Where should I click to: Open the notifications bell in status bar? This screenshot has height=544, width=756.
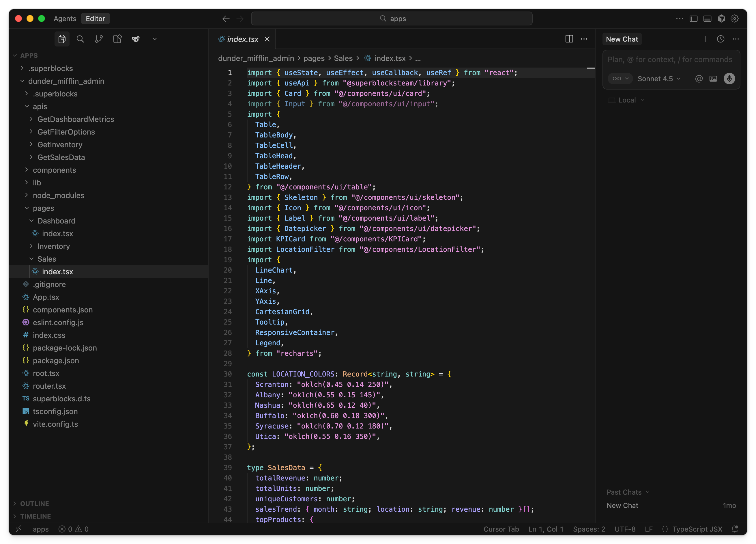(x=735, y=529)
